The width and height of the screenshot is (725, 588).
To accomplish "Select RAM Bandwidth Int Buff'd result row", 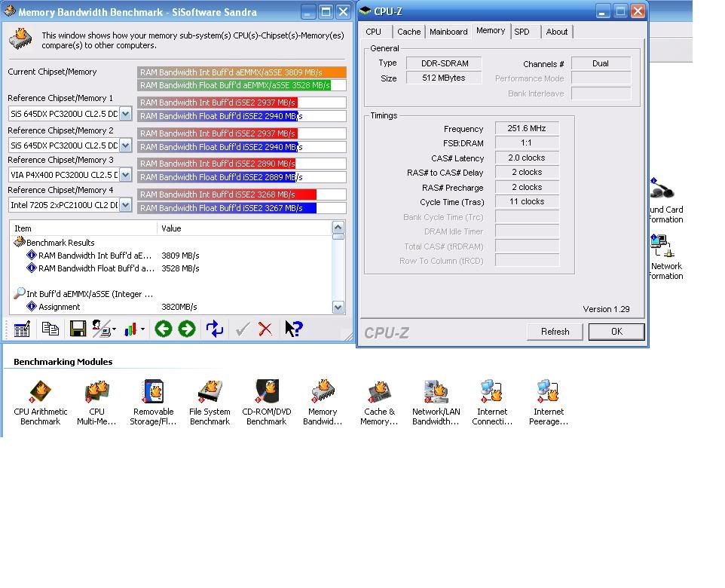I will coord(113,256).
